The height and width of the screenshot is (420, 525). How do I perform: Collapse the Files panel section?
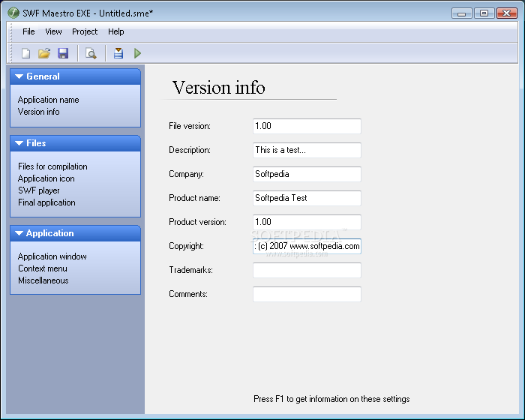point(75,143)
